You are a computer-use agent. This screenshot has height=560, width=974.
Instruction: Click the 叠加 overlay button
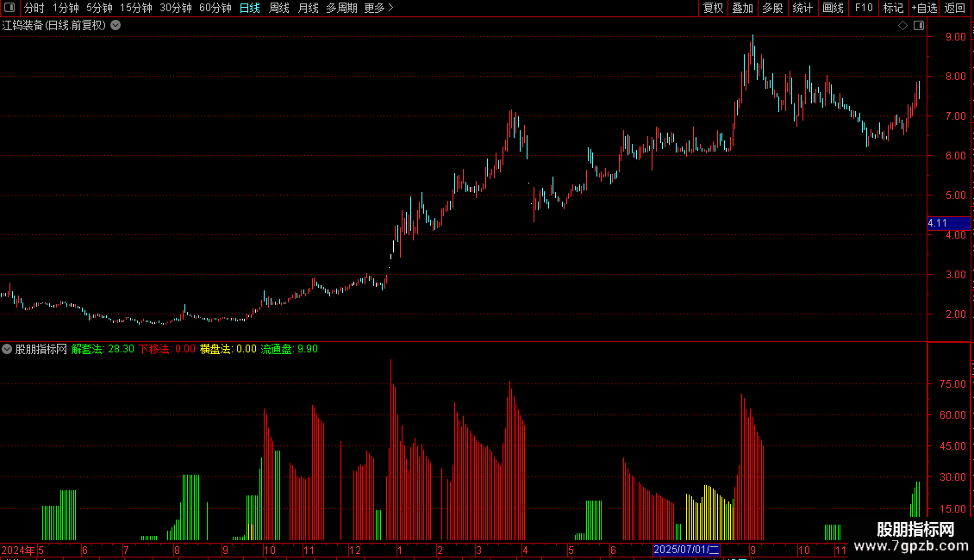(742, 8)
